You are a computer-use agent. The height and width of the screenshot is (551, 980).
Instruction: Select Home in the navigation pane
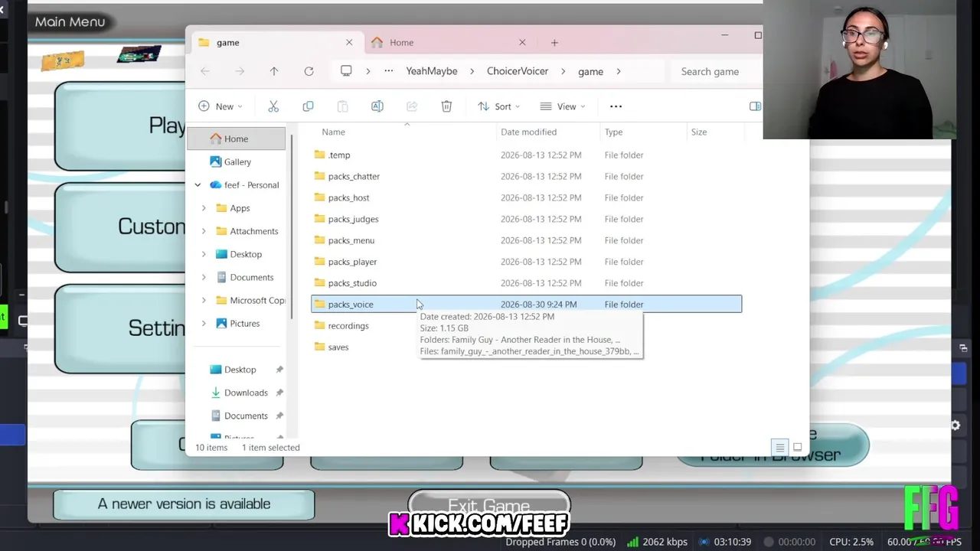pyautogui.click(x=237, y=139)
